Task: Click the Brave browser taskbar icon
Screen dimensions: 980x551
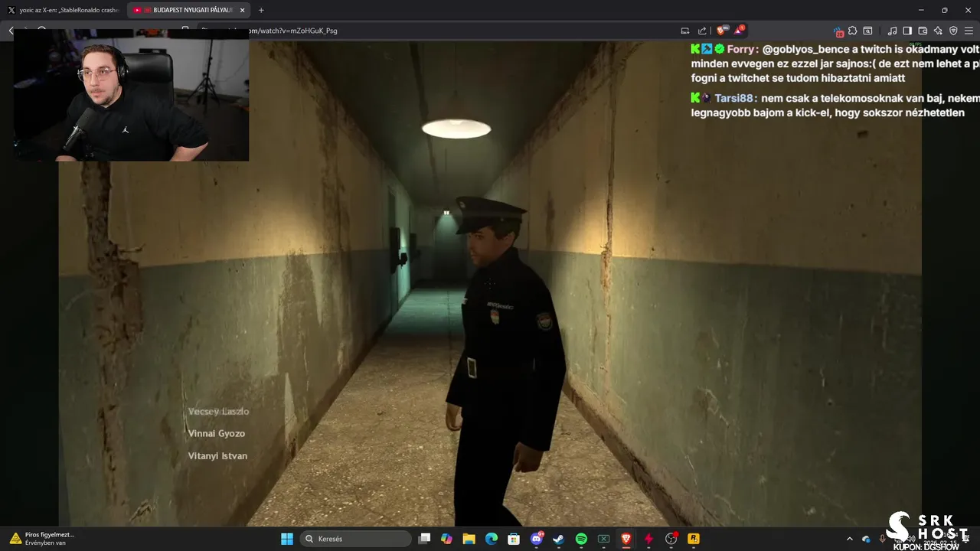Action: click(x=626, y=539)
